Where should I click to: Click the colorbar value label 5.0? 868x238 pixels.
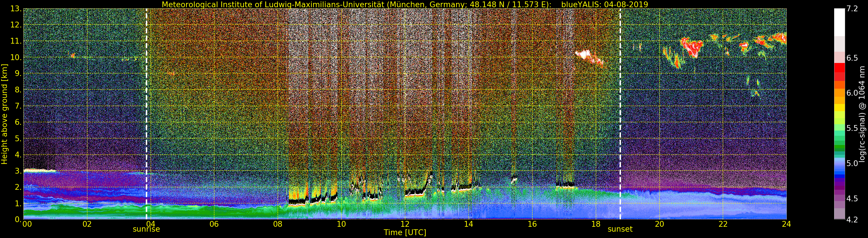click(852, 163)
